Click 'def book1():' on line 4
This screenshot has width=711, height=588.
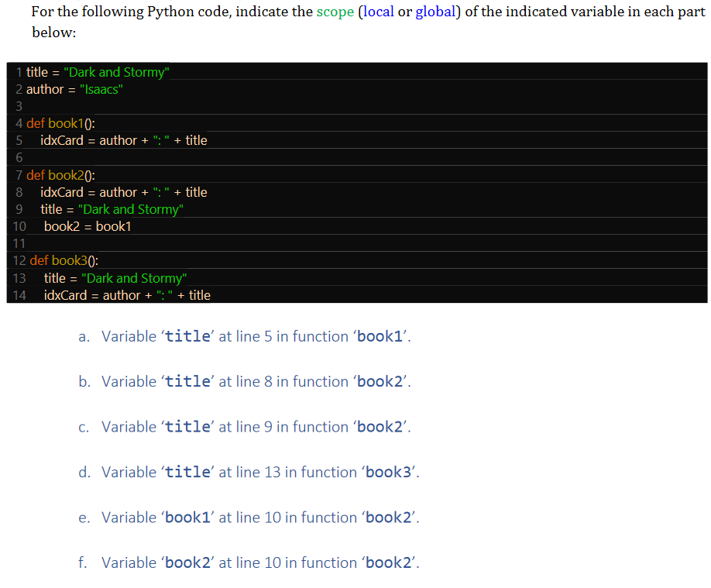click(60, 123)
